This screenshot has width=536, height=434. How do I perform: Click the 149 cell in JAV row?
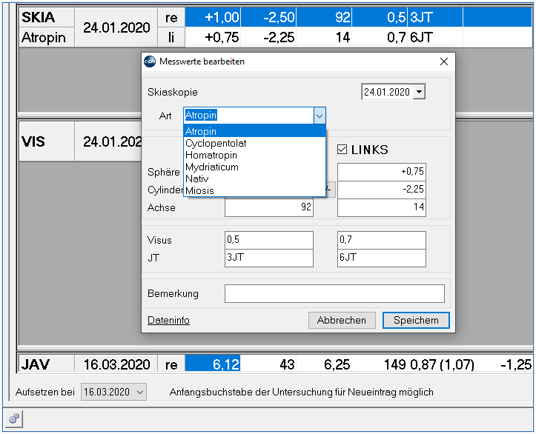coord(380,364)
